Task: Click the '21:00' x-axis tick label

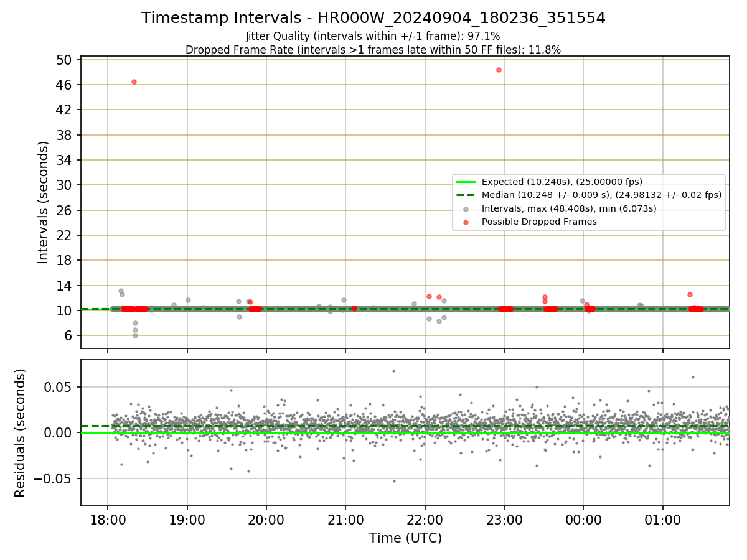Action: click(x=345, y=519)
